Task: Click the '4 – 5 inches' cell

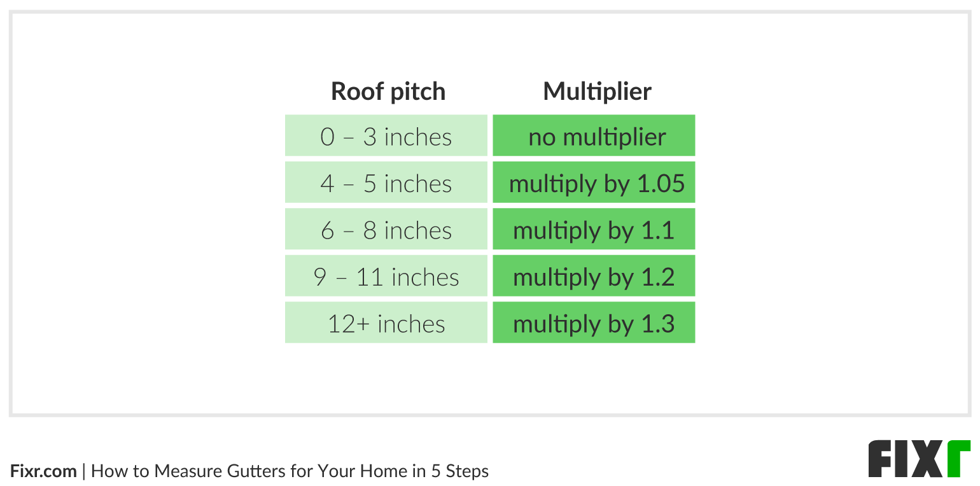Action: click(386, 183)
